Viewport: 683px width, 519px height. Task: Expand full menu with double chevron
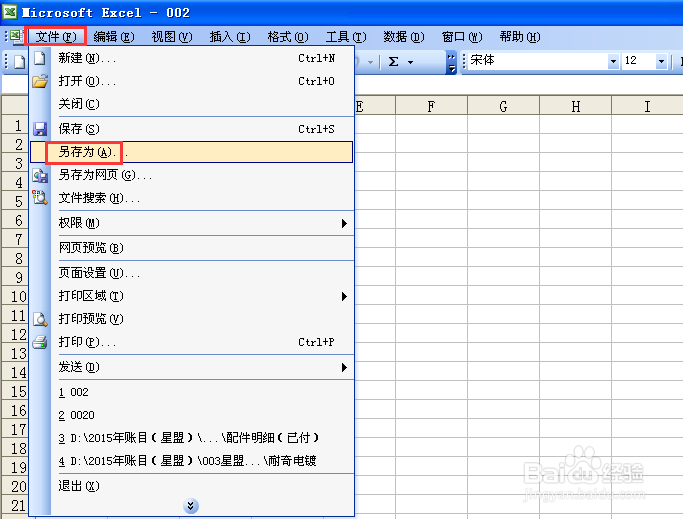tap(191, 506)
